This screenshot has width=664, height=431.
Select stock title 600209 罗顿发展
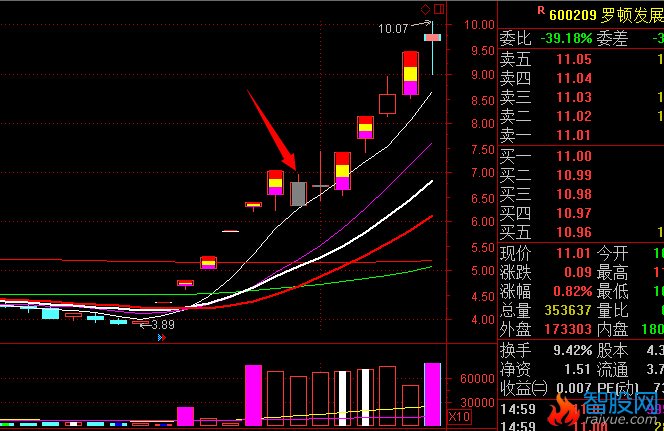click(606, 15)
